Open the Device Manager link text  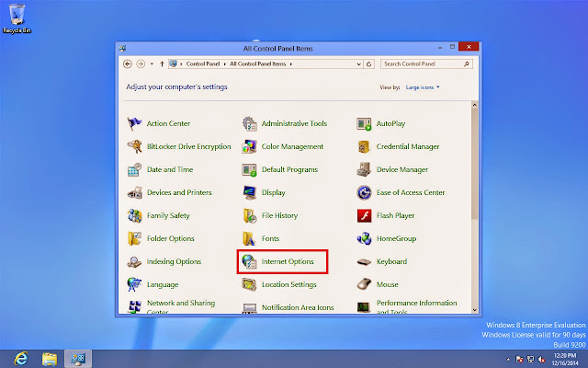pos(402,169)
